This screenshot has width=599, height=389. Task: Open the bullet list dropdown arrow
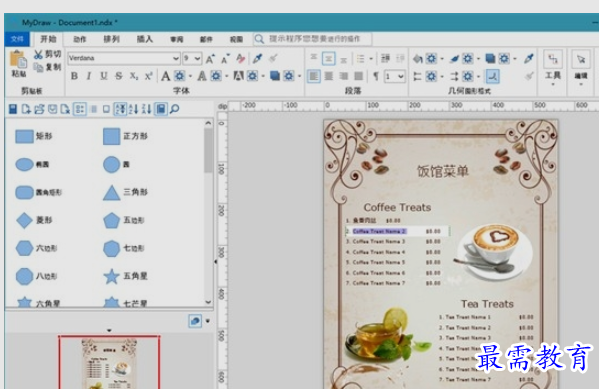coord(371,59)
